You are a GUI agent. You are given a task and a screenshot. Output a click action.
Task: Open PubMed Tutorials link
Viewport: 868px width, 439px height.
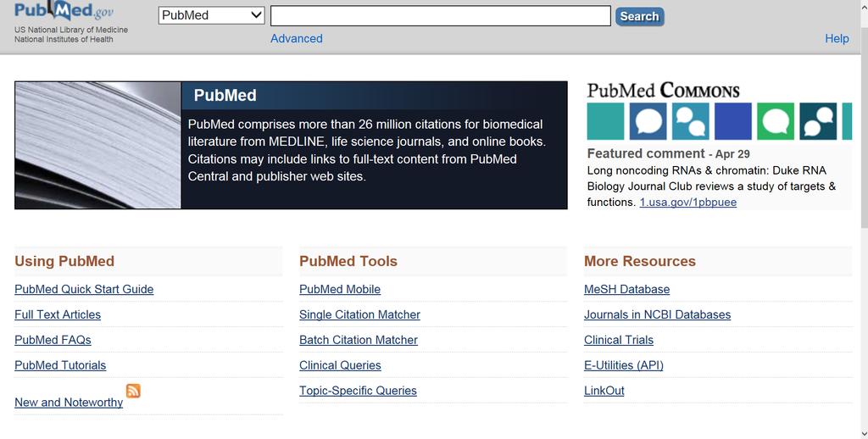pyautogui.click(x=60, y=366)
